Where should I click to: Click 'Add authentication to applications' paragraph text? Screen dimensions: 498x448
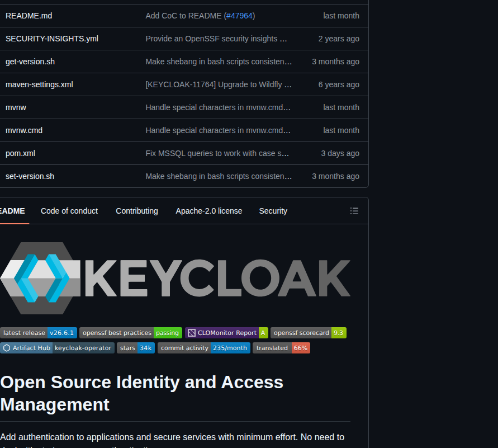click(x=172, y=441)
